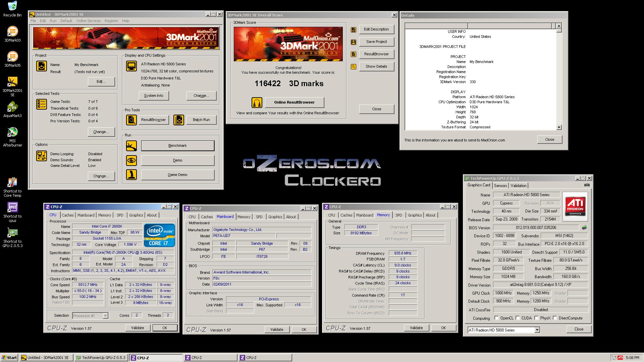Open the AquaMark3 desktop shortcut
644x362 pixels.
point(12,110)
